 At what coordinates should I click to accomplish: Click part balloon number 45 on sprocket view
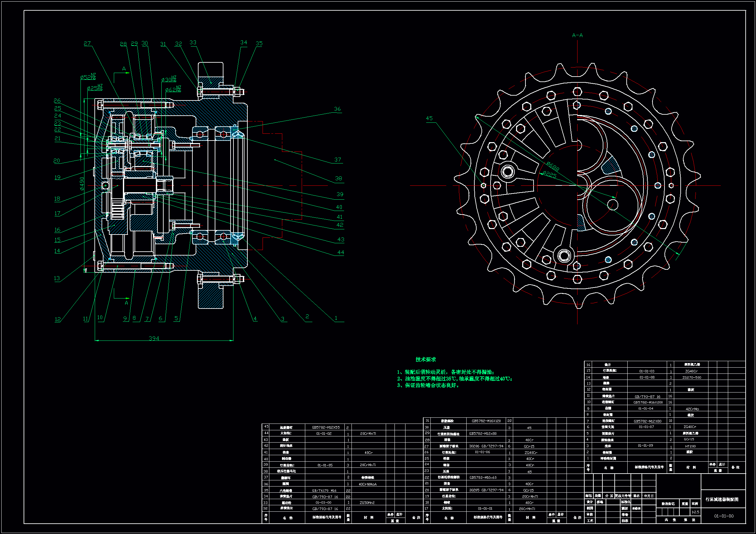pos(429,118)
